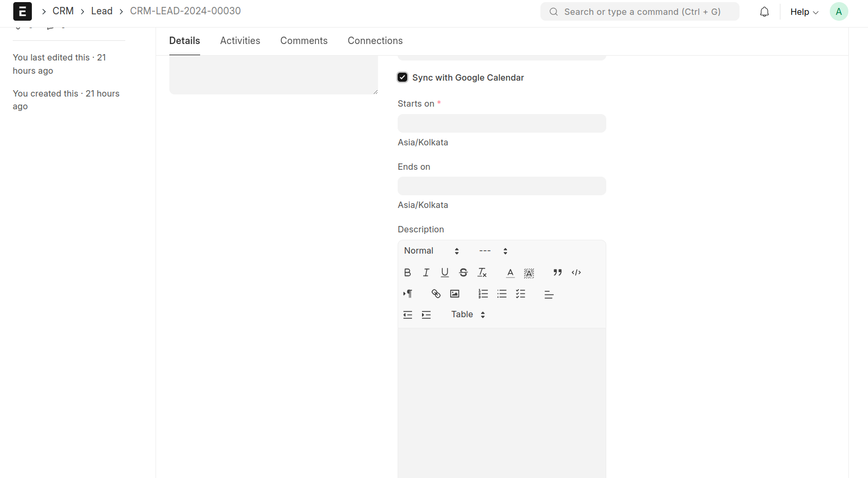Open the Connections tab

[375, 41]
